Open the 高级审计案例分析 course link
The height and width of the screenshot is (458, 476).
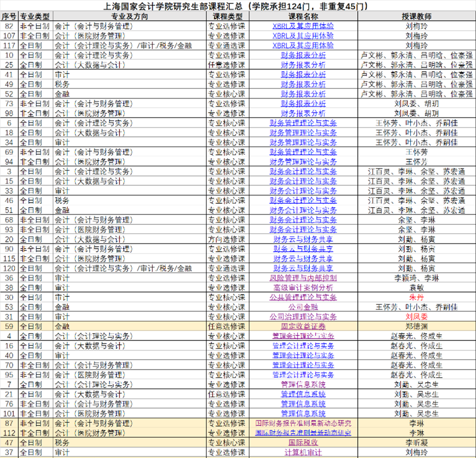click(303, 288)
